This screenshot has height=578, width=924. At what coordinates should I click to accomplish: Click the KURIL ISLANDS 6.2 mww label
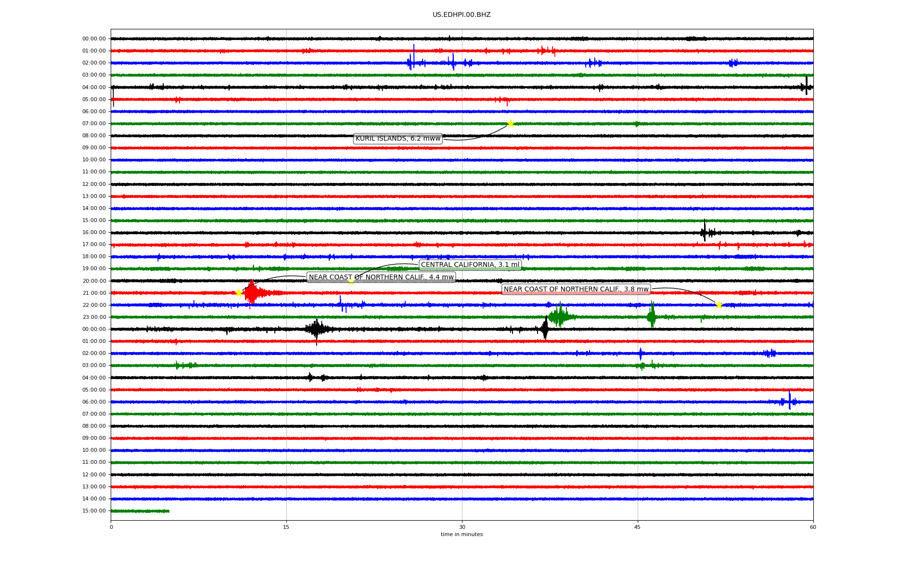[x=398, y=139]
